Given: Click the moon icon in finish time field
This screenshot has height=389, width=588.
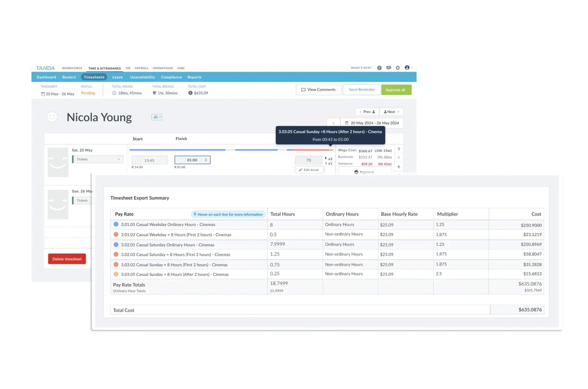Looking at the screenshot, I should 206,160.
